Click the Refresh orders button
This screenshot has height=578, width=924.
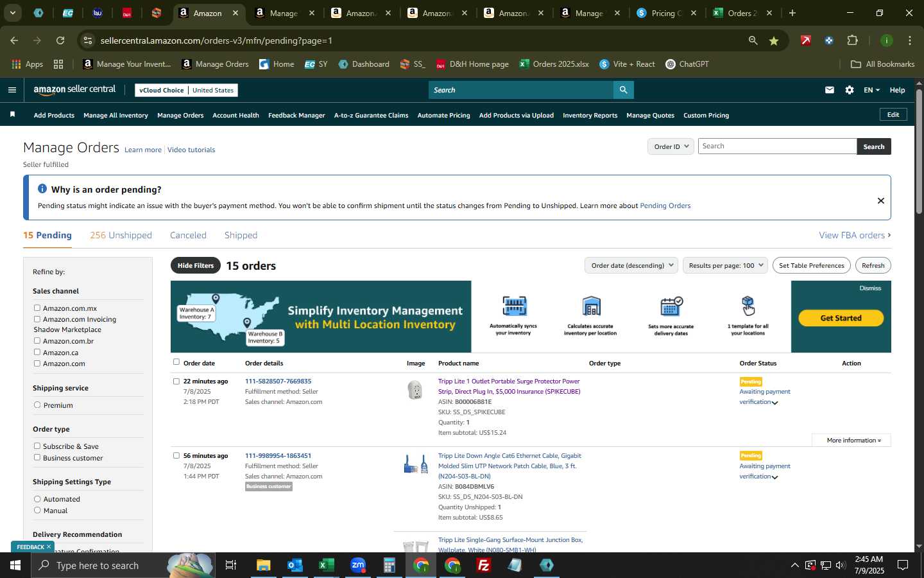coord(873,265)
